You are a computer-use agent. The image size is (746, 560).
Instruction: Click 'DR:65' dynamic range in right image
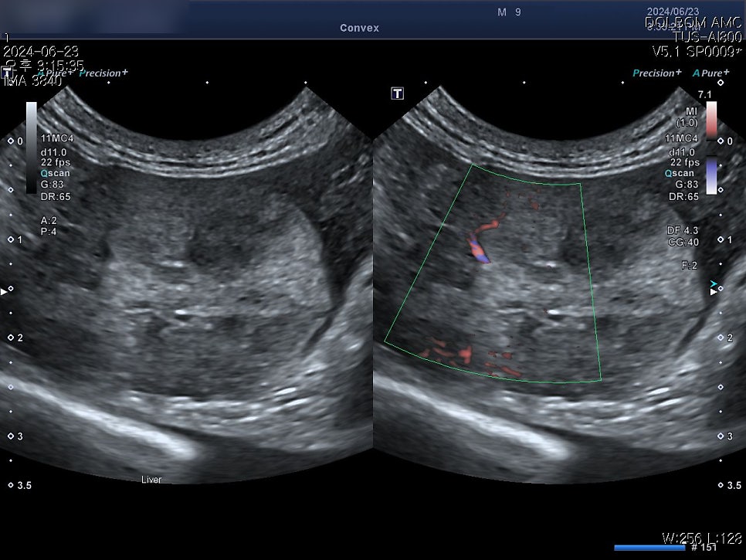tap(683, 196)
